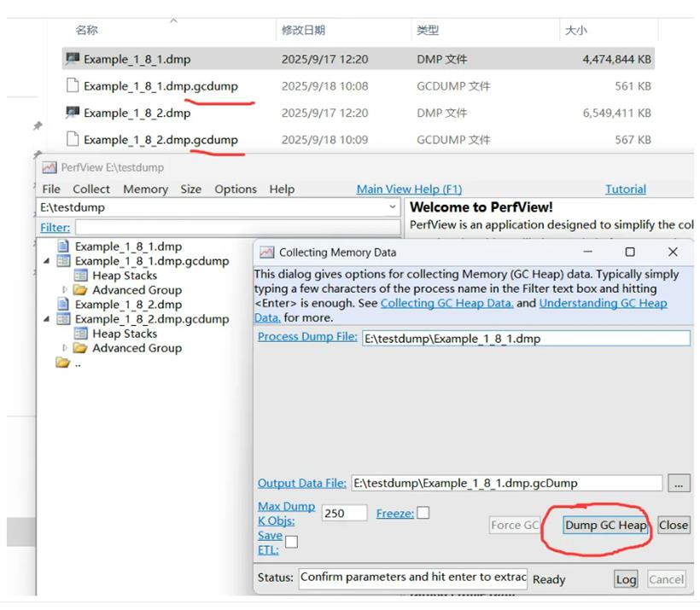This screenshot has width=700, height=610.
Task: Click the Close button in the dialog
Action: coord(674,526)
